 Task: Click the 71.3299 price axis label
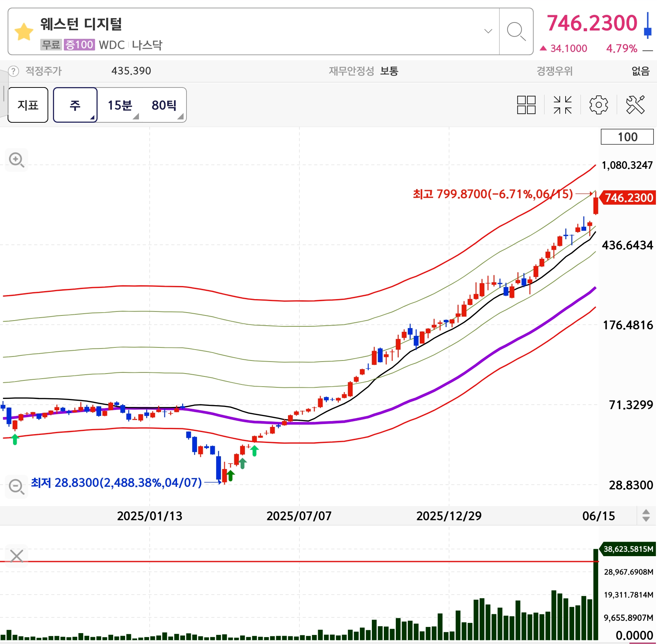pyautogui.click(x=631, y=405)
